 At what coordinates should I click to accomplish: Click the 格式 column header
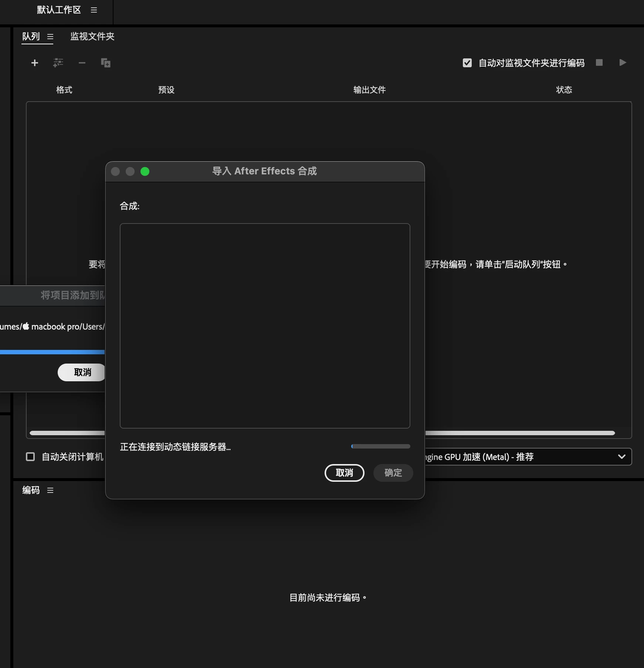coord(64,90)
